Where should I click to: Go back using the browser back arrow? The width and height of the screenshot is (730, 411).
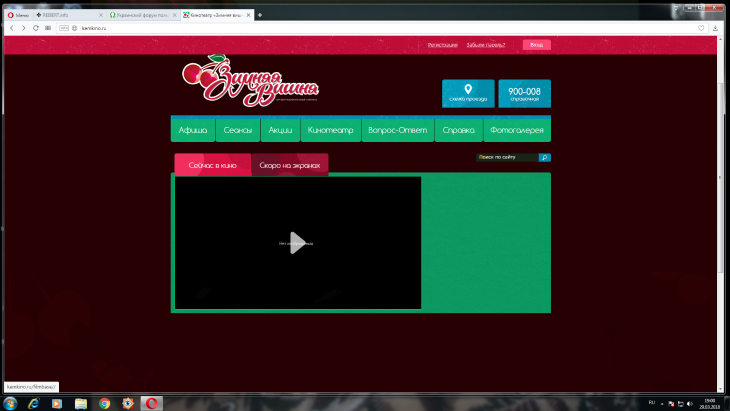tap(12, 28)
